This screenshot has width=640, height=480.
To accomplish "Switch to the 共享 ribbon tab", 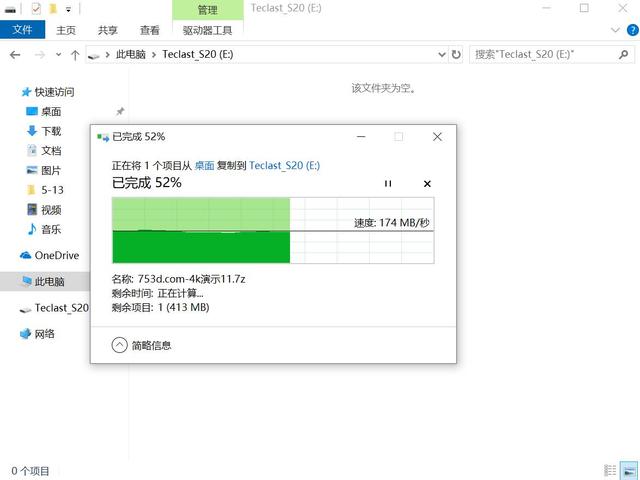I will [x=108, y=30].
